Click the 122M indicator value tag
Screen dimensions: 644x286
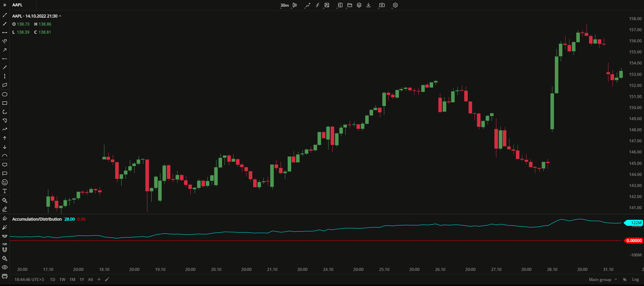(634, 223)
